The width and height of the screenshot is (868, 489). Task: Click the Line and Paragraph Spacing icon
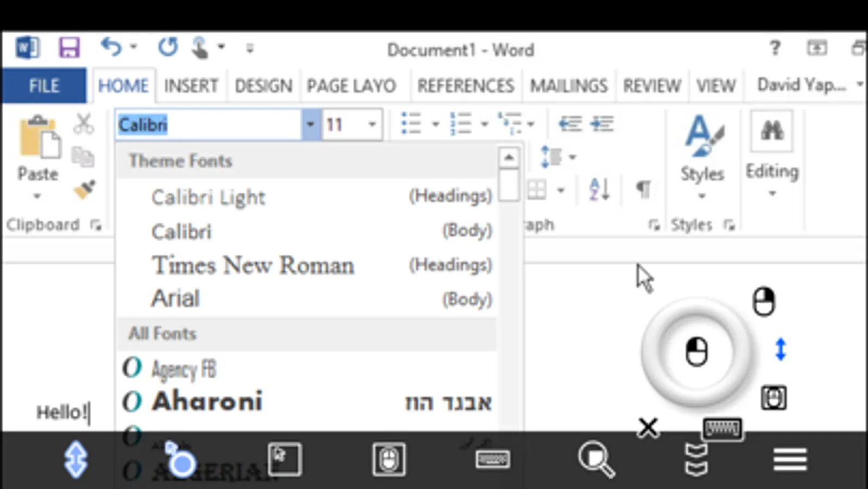coord(550,157)
